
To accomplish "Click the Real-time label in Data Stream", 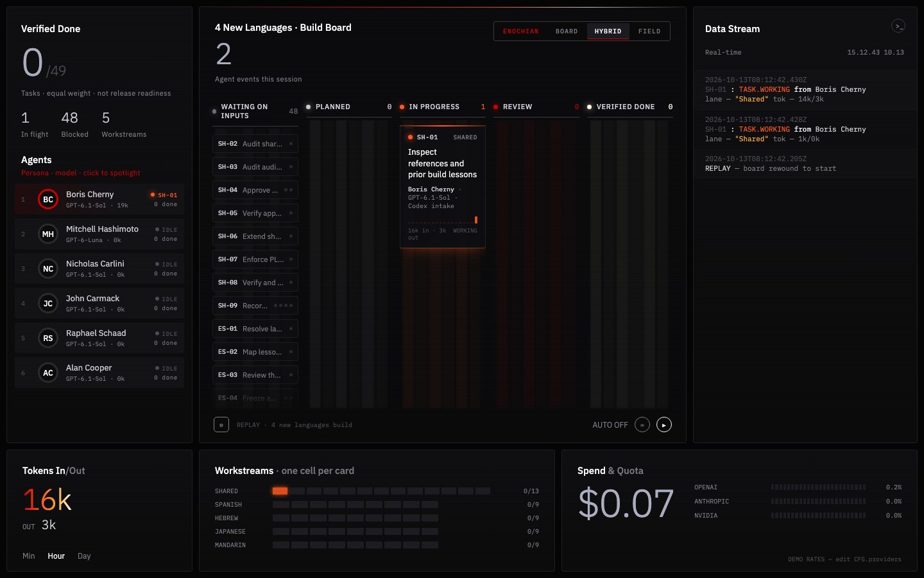I will point(723,53).
